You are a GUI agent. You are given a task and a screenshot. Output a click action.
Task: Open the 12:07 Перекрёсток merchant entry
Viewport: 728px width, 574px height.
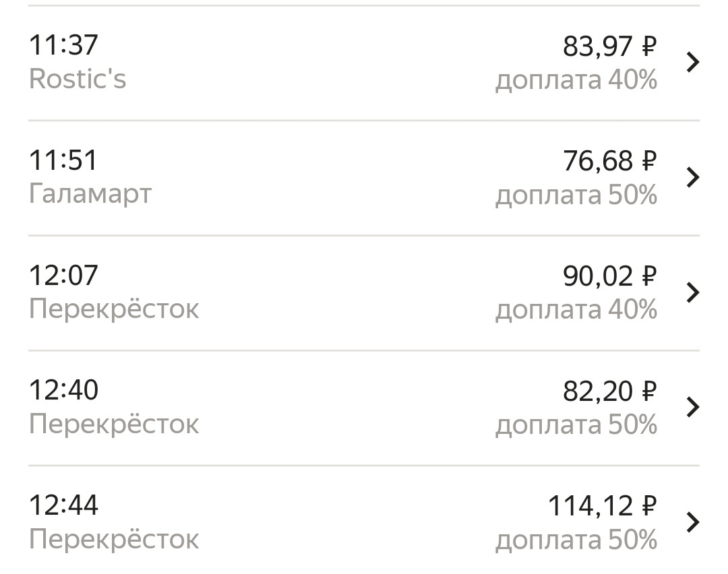115,309
